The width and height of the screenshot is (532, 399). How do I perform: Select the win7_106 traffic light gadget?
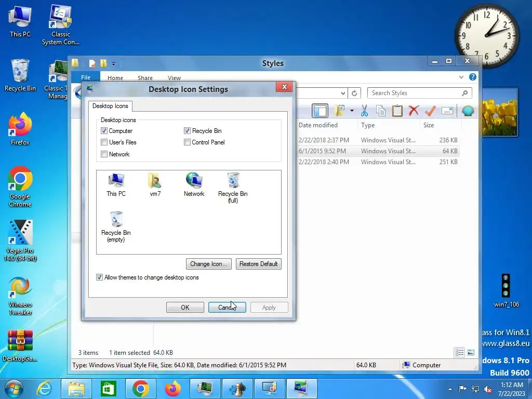506,290
